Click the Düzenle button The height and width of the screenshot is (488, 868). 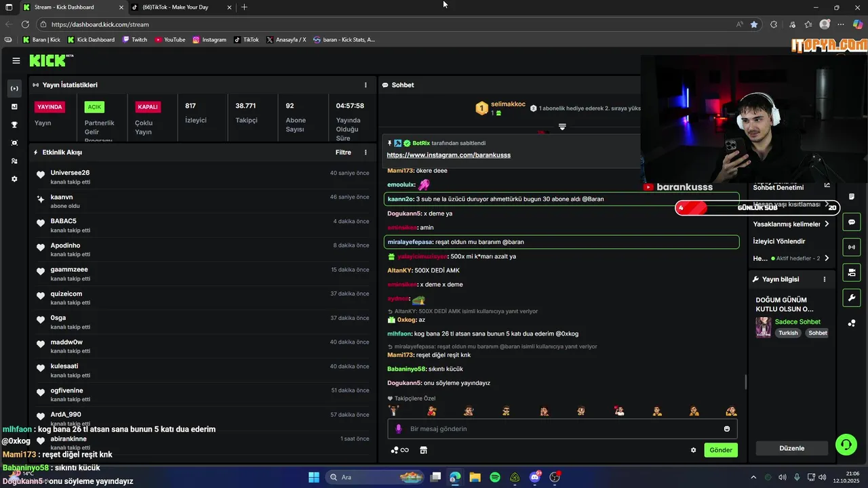coord(792,448)
